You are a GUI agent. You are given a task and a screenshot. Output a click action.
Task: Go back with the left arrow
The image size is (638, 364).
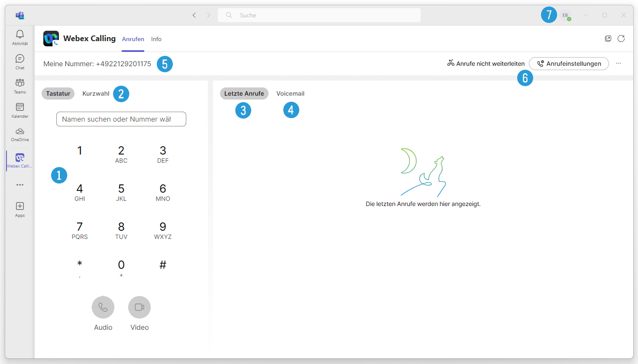[x=194, y=15]
